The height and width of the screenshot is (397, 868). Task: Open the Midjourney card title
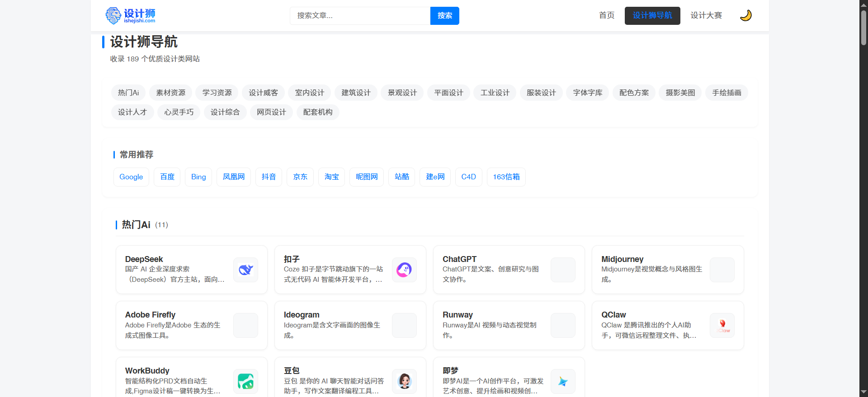(x=623, y=259)
